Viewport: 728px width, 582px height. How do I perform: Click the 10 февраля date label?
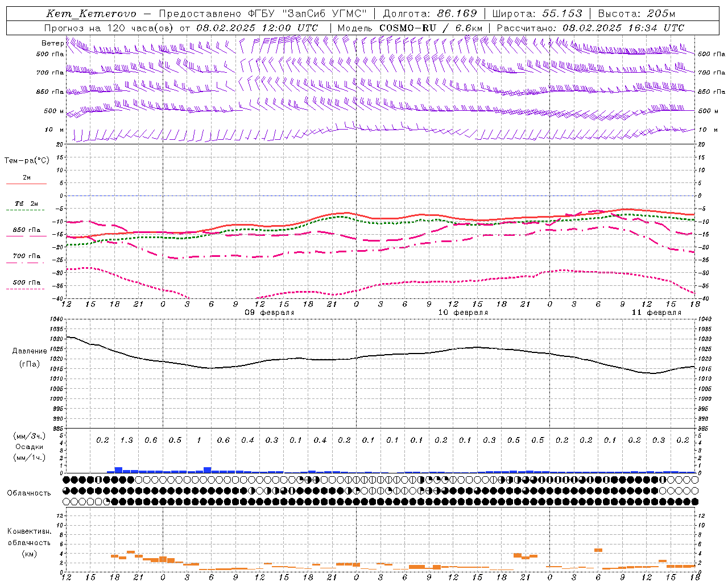coord(463,313)
